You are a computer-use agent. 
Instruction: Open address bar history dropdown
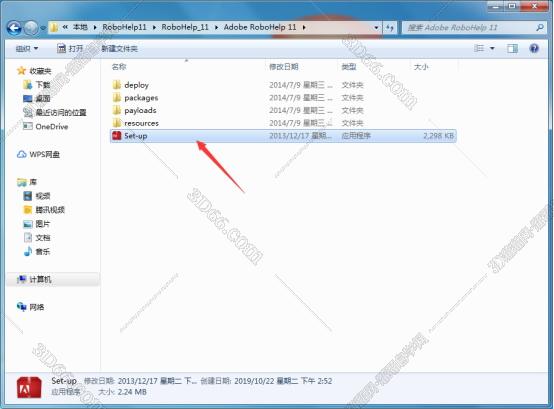[x=376, y=27]
